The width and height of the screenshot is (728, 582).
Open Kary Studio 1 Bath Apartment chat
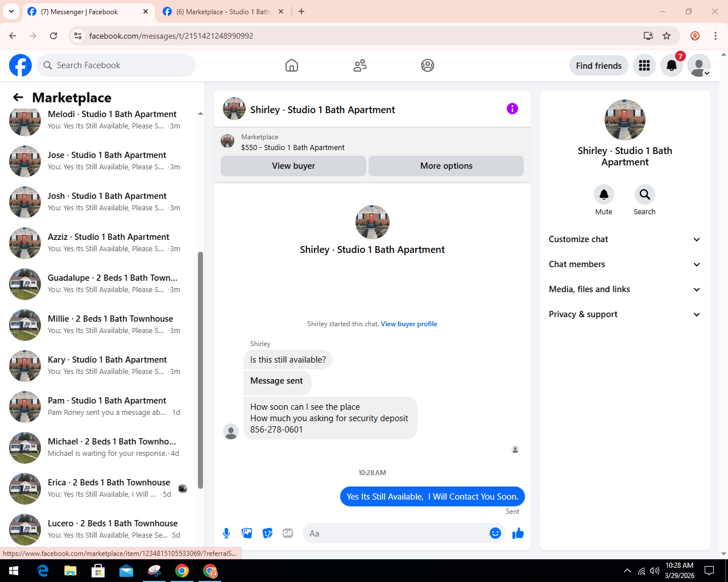[102, 365]
